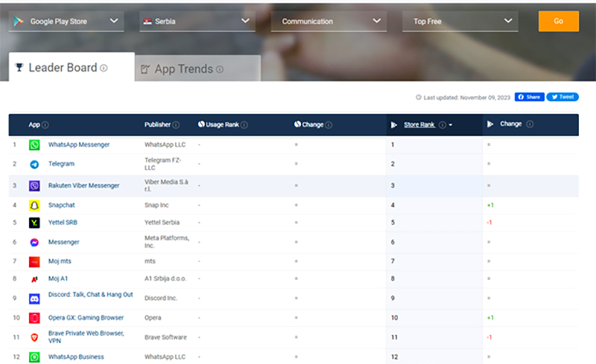
Task: Click the Snap Inc publisher text
Action: pos(156,205)
